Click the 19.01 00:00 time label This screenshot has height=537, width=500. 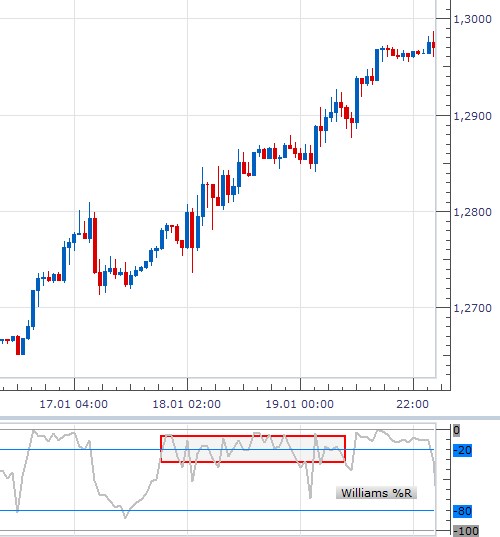(x=300, y=404)
